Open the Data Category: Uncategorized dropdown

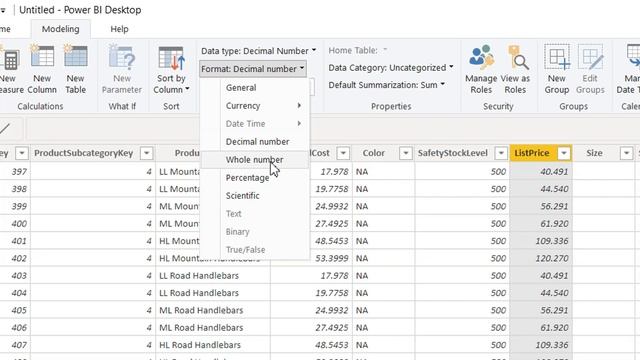pos(391,68)
